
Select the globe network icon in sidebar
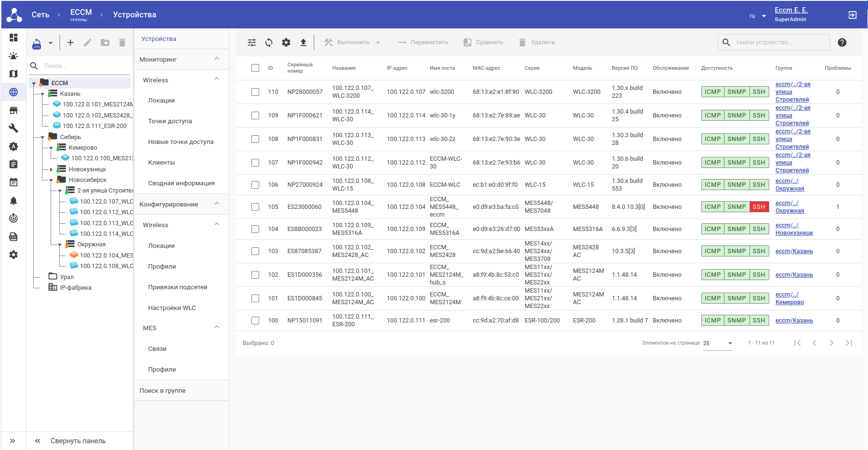coord(13,92)
